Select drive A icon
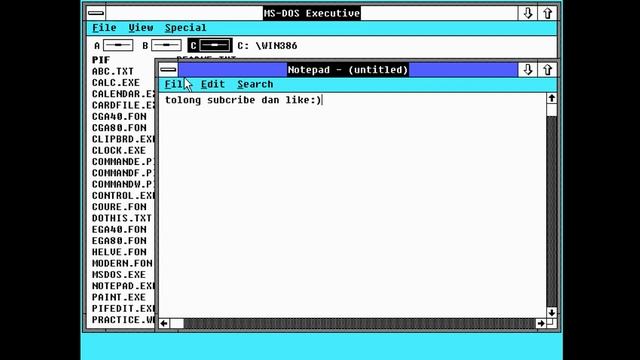 113,45
